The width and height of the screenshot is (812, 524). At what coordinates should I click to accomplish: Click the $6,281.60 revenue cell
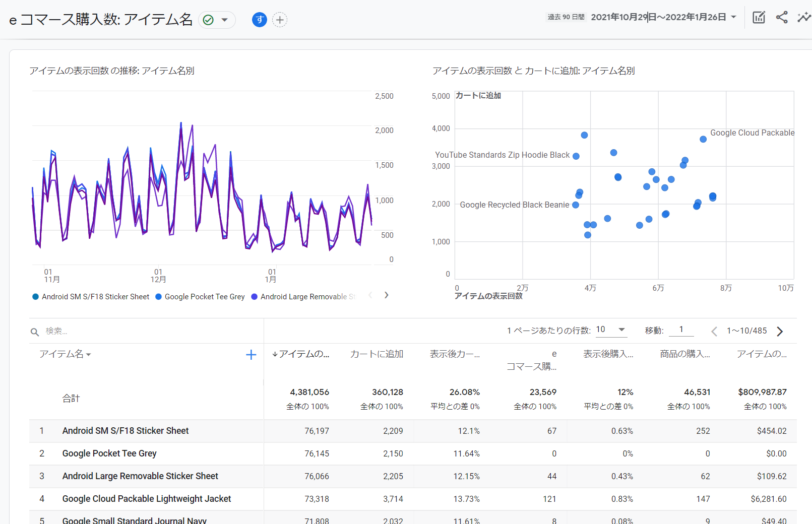point(769,499)
